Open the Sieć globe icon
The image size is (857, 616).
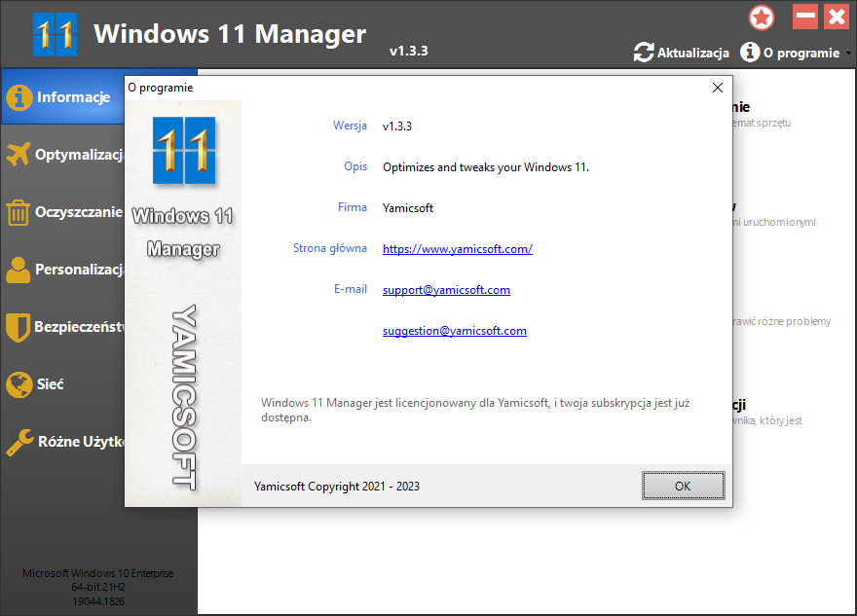19,384
